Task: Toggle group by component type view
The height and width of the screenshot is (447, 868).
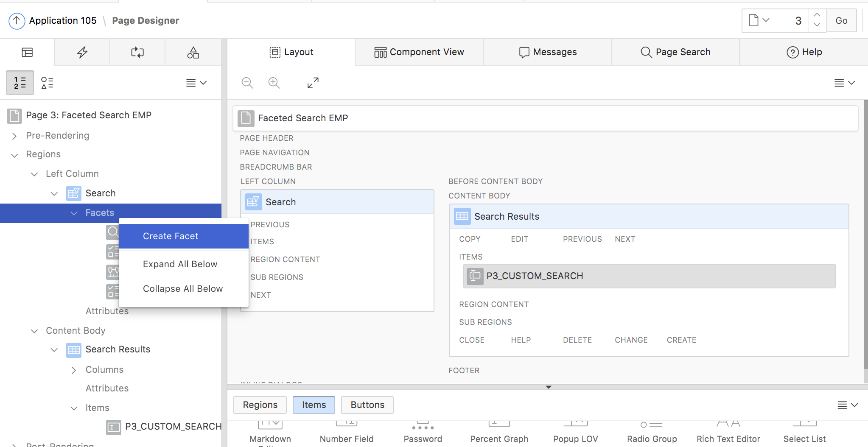Action: coord(47,83)
